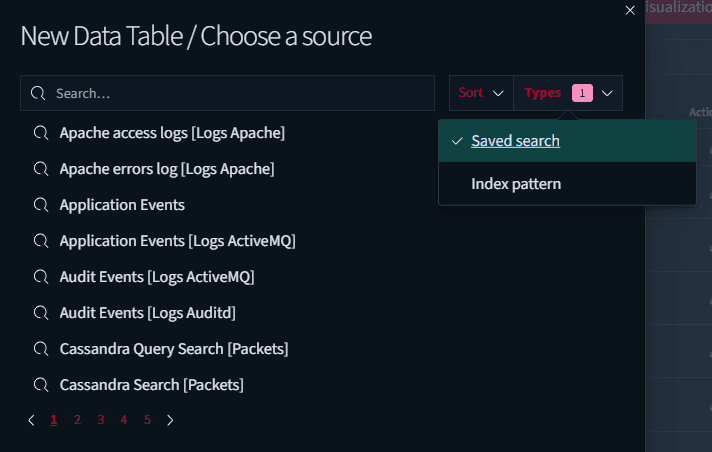Click search icon beside Apache access logs
This screenshot has width=712, height=452.
point(41,133)
